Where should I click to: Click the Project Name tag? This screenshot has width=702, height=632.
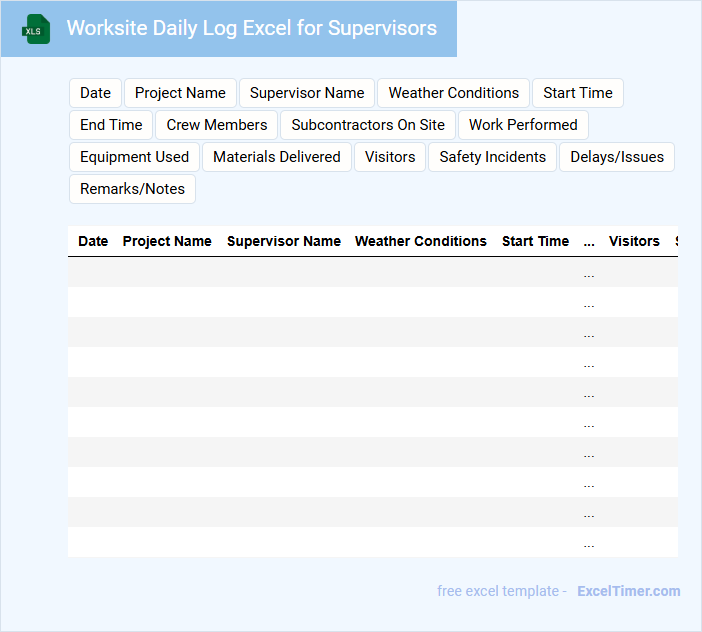click(180, 93)
